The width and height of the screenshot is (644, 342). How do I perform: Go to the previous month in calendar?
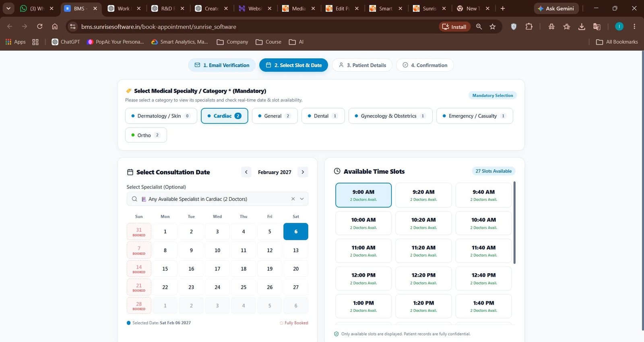pyautogui.click(x=246, y=172)
